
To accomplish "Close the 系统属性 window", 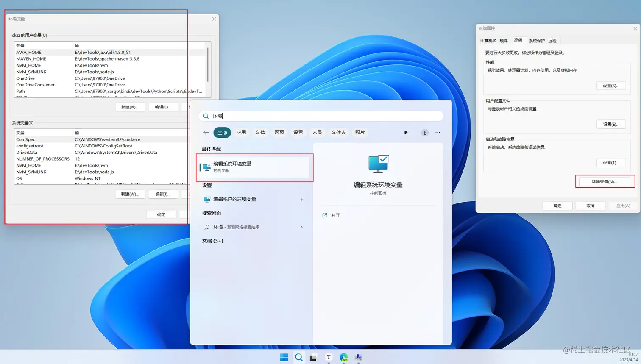I will point(635,28).
